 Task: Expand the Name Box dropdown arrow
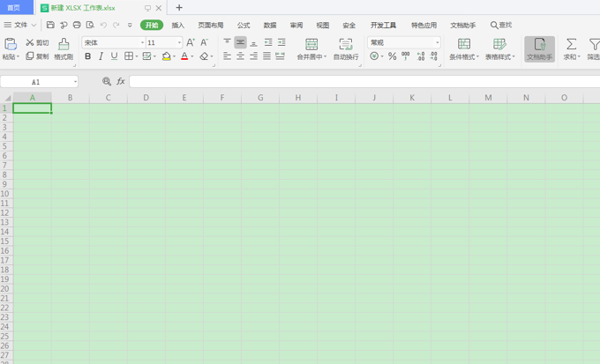point(75,81)
